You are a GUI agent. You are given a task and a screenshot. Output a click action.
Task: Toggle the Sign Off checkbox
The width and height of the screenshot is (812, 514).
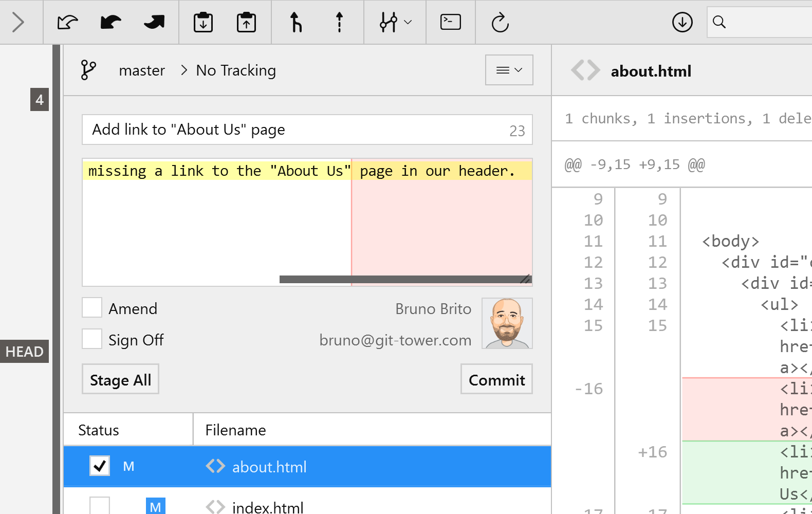coord(92,339)
